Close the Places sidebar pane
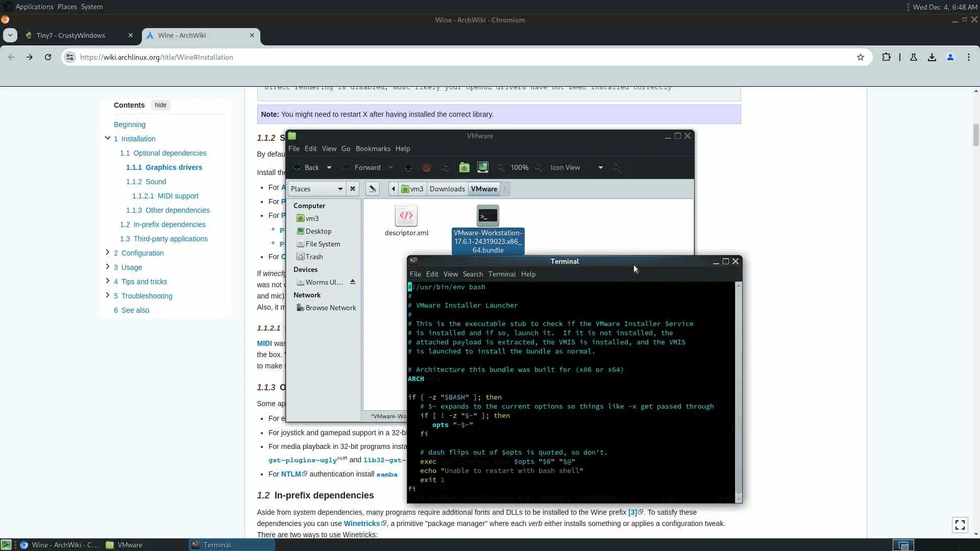 click(x=353, y=189)
